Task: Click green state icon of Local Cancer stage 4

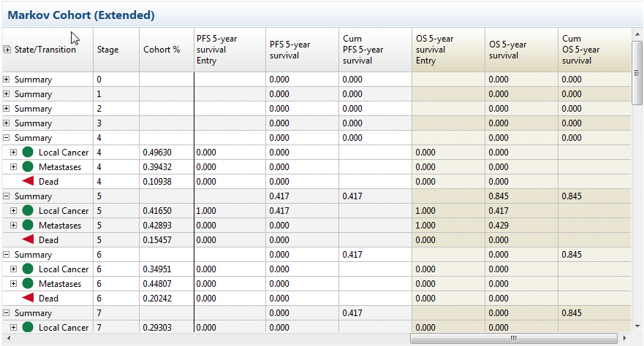Action: (28, 152)
